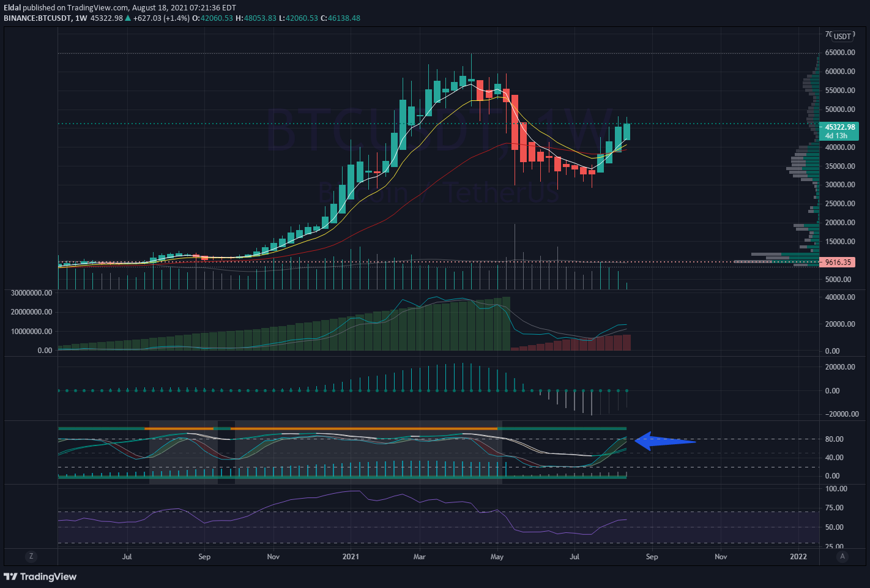The width and height of the screenshot is (870, 588).
Task: Click the 20000000.00 left axis label
Action: click(32, 312)
